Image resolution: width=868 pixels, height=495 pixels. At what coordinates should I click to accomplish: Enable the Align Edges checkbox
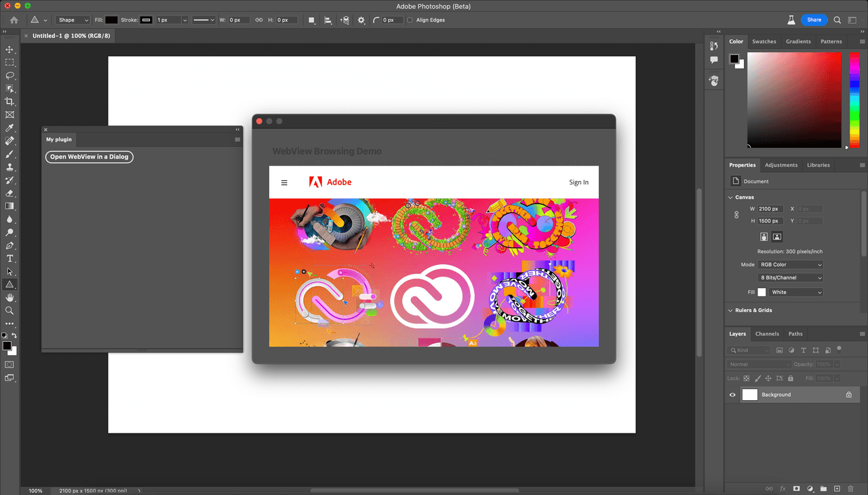(410, 20)
